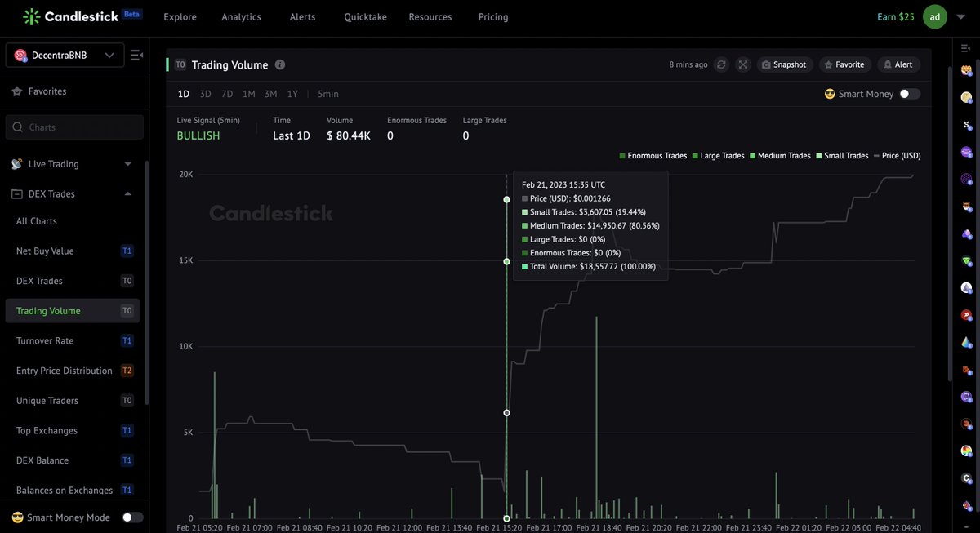Select the green triangle token in right rail
The width and height of the screenshot is (980, 533).
[x=966, y=260]
